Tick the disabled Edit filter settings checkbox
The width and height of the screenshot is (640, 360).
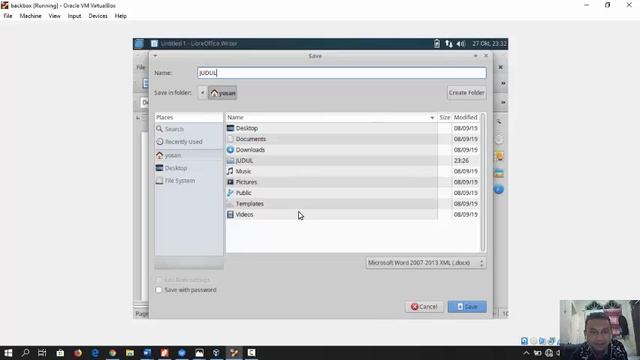(159, 280)
